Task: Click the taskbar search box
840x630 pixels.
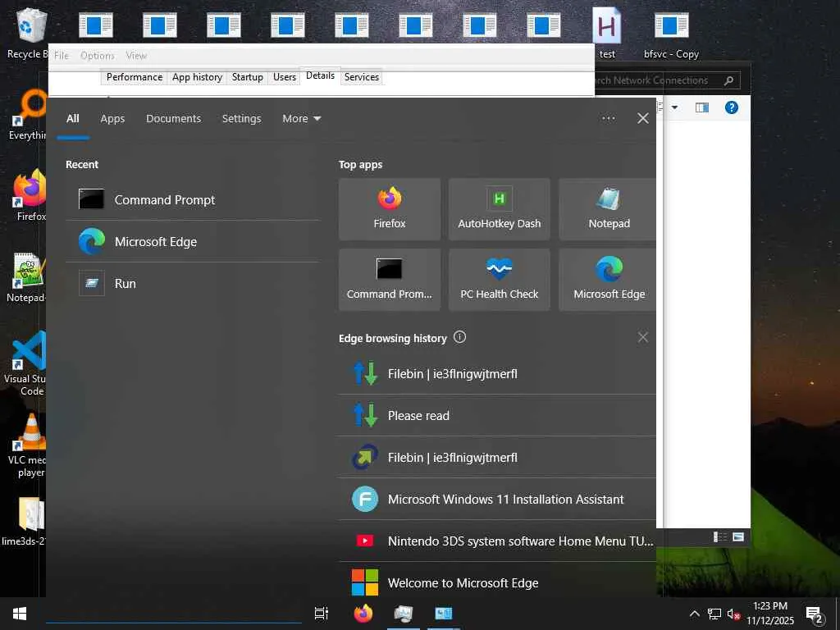Action: pyautogui.click(x=174, y=614)
